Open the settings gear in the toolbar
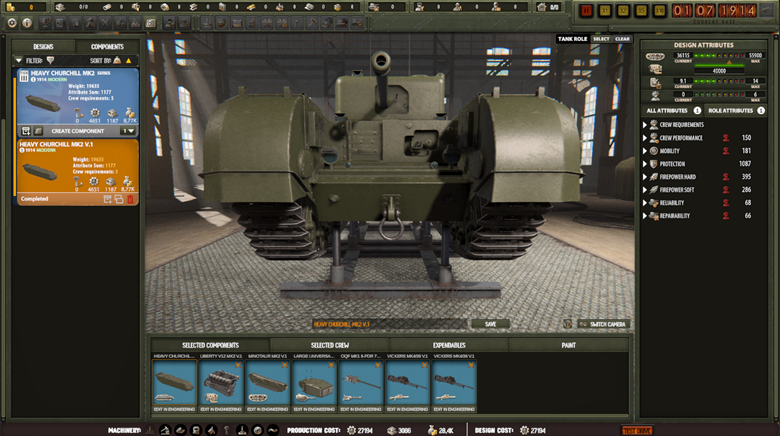780x436 pixels. 12,23
